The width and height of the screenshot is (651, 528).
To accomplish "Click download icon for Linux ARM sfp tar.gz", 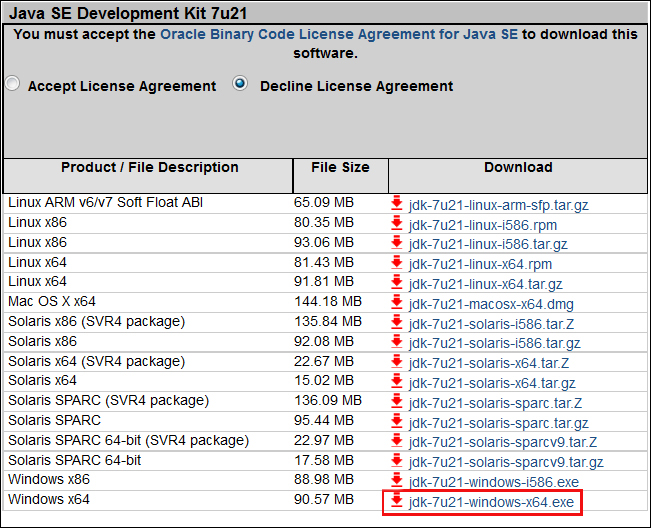I will (x=397, y=203).
